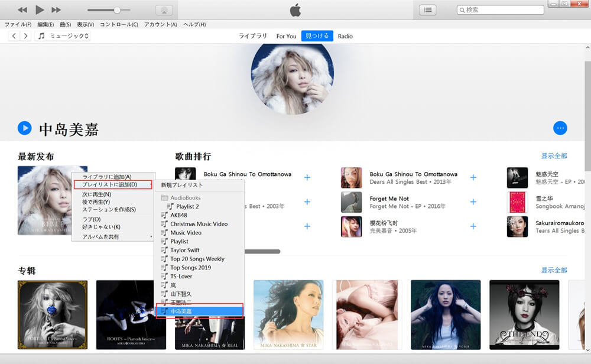The width and height of the screenshot is (591, 364).
Task: Open the AirPlay output button
Action: [164, 10]
